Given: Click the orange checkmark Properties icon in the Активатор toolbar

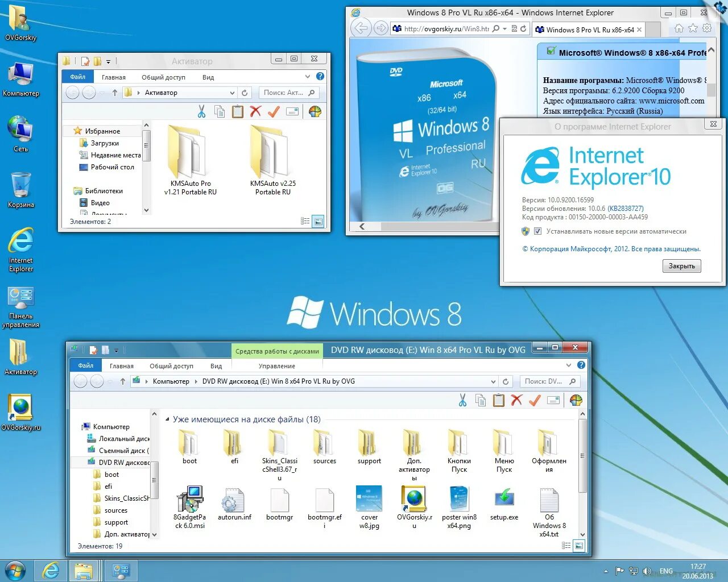Looking at the screenshot, I should pos(274,111).
